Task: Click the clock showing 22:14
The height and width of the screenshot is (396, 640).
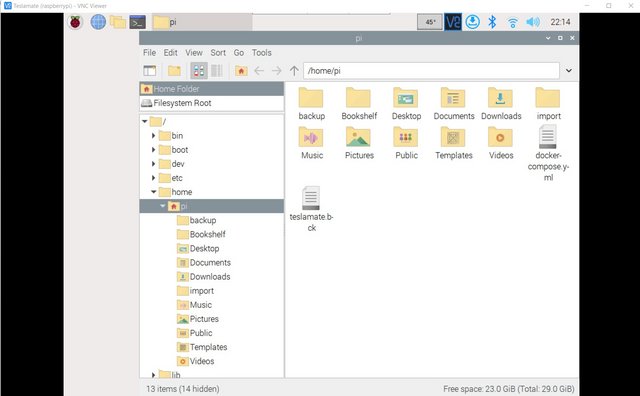Action: pyautogui.click(x=560, y=22)
